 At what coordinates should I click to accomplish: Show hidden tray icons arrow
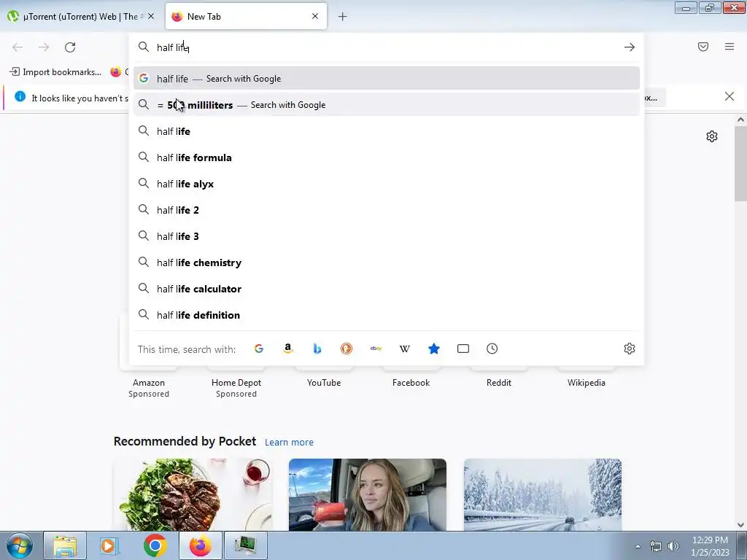(x=638, y=546)
